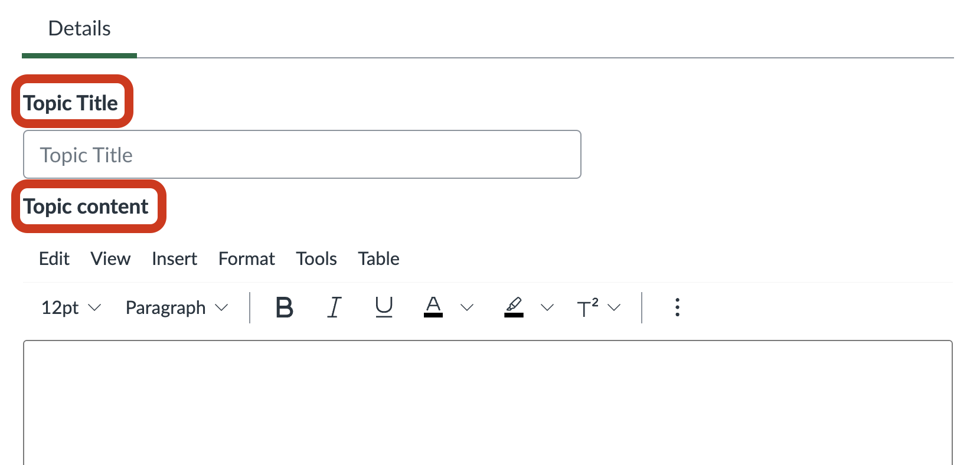Switch to the Details tab

(79, 29)
